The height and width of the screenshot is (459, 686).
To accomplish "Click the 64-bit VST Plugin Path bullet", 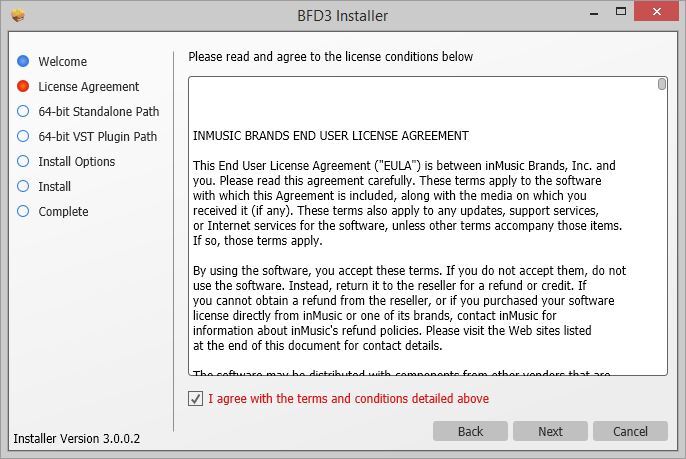I will pyautogui.click(x=23, y=136).
